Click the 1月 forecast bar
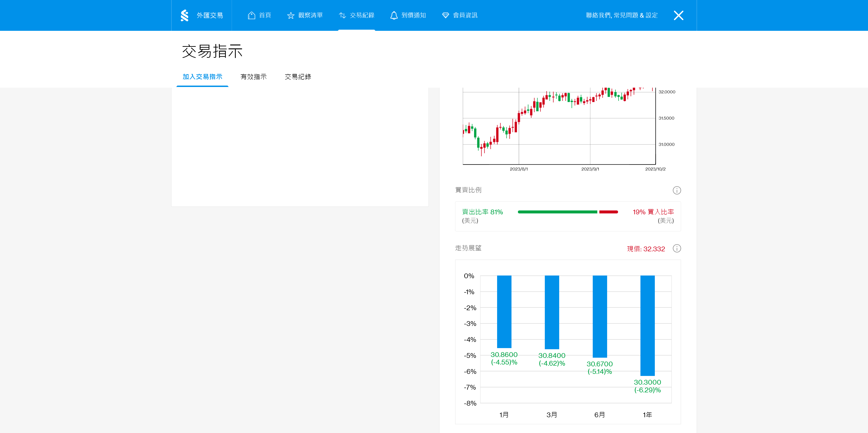 (x=504, y=311)
